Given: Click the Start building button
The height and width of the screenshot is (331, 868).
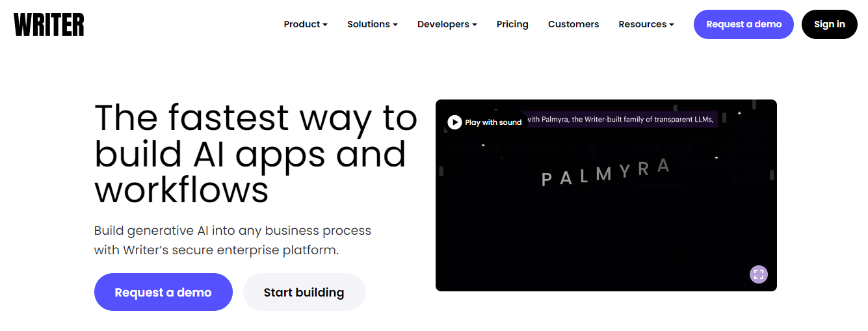Looking at the screenshot, I should click(x=304, y=292).
